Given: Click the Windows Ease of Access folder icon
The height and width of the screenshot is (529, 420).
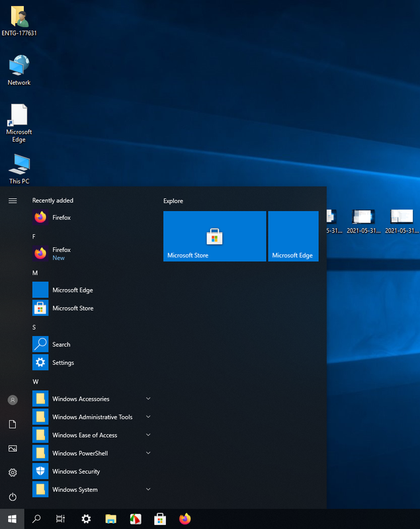Looking at the screenshot, I should (40, 435).
